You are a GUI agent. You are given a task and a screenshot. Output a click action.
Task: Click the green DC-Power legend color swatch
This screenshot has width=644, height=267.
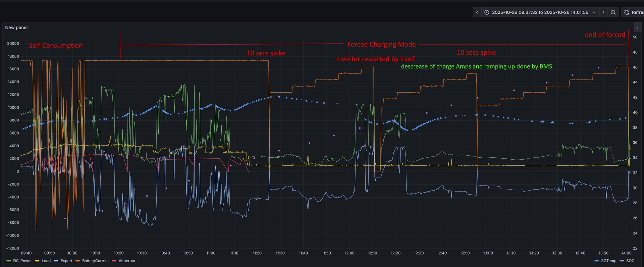(9, 261)
